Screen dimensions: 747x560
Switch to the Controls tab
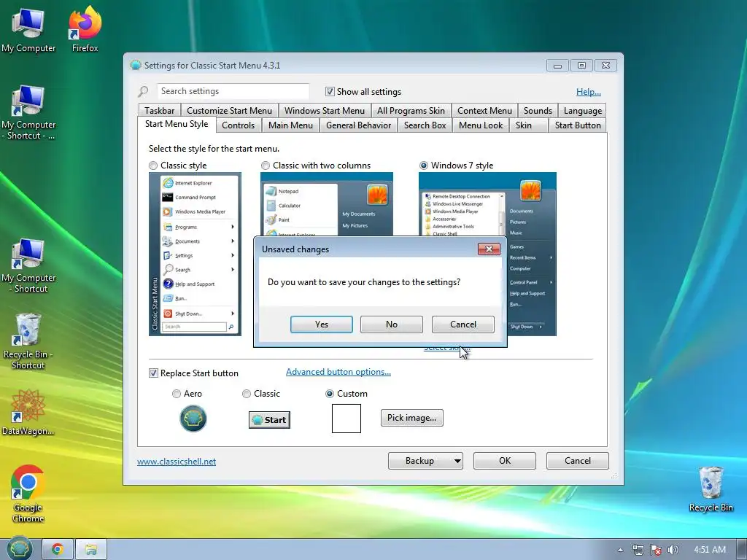pos(239,125)
